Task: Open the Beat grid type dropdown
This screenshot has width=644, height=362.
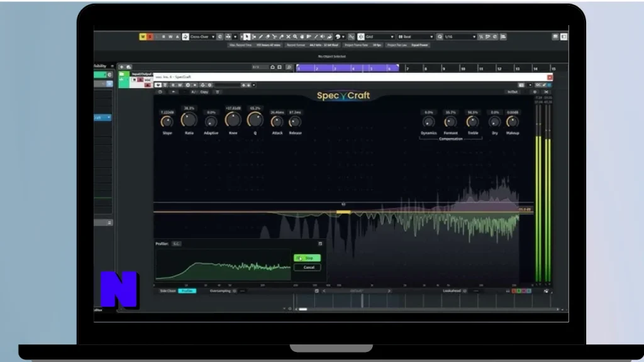Action: click(x=431, y=37)
